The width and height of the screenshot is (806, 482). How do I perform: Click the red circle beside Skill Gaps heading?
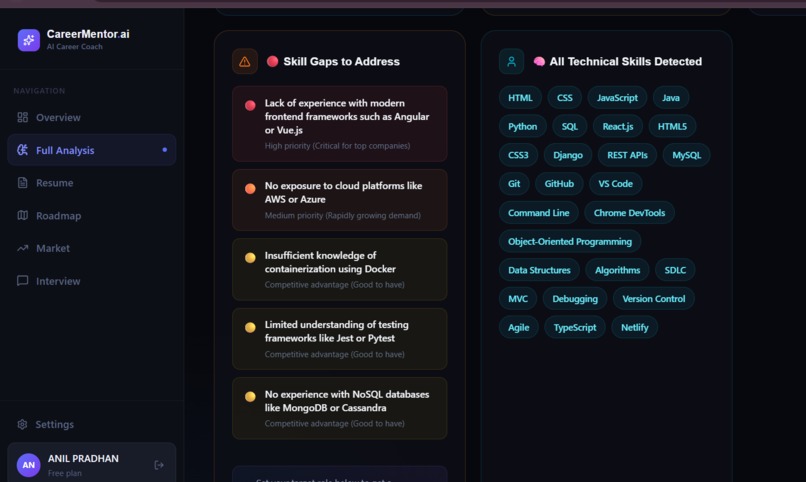click(272, 61)
